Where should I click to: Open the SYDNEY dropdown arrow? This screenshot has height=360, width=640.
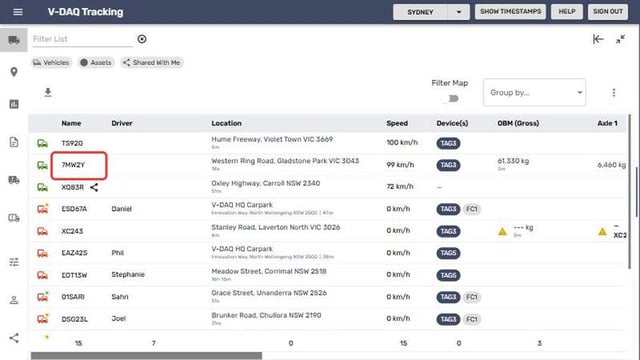[459, 12]
